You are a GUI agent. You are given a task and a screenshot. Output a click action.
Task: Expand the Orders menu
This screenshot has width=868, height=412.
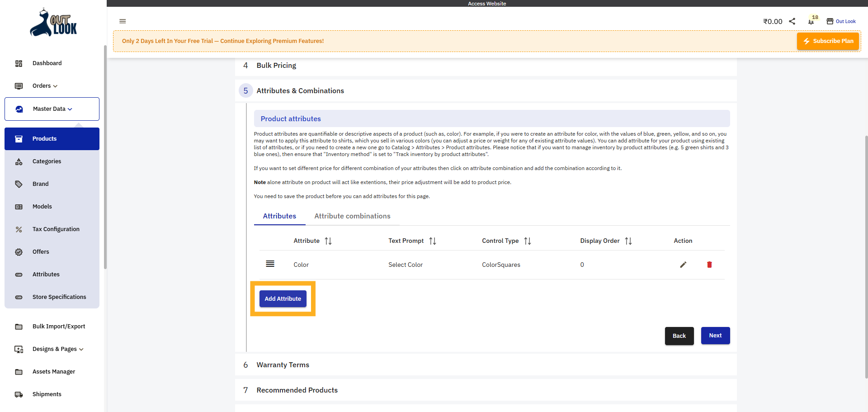pos(45,86)
